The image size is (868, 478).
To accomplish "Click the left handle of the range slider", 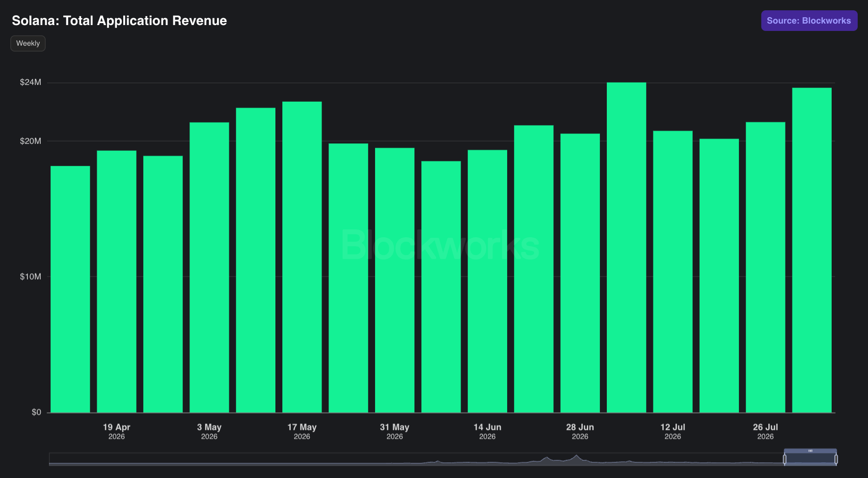I will (785, 459).
